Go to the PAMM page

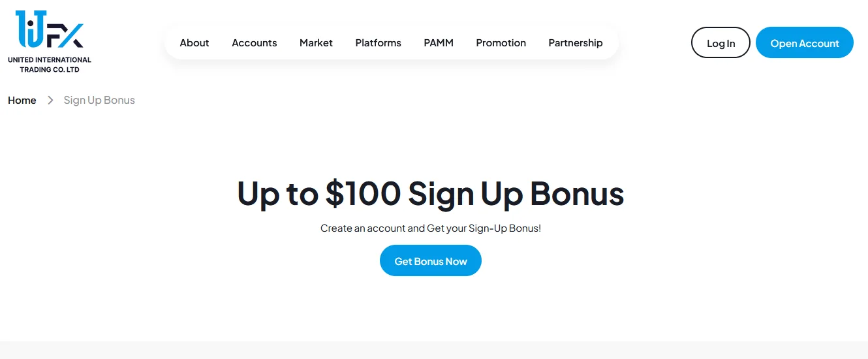coord(439,43)
